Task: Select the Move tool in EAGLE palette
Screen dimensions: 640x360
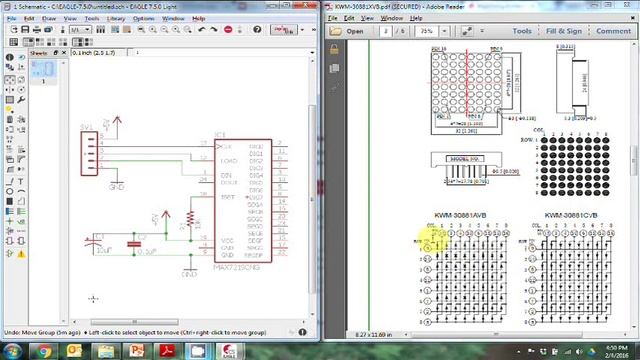Action: pos(10,80)
